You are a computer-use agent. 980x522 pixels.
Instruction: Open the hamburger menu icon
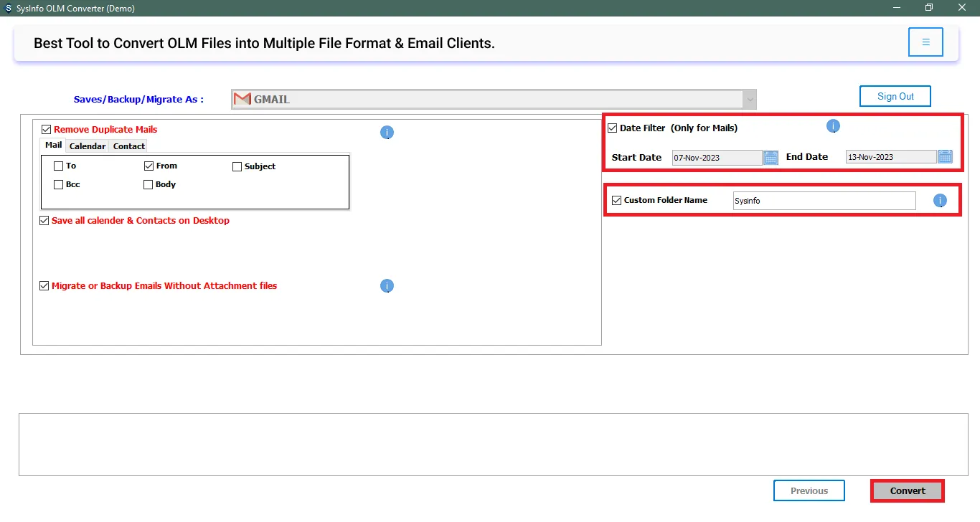925,42
